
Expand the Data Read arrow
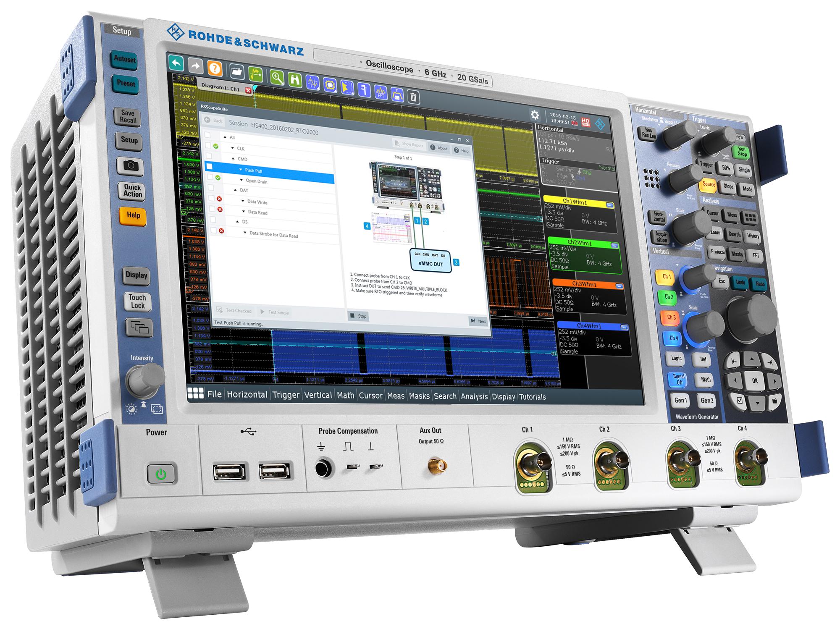(x=243, y=211)
